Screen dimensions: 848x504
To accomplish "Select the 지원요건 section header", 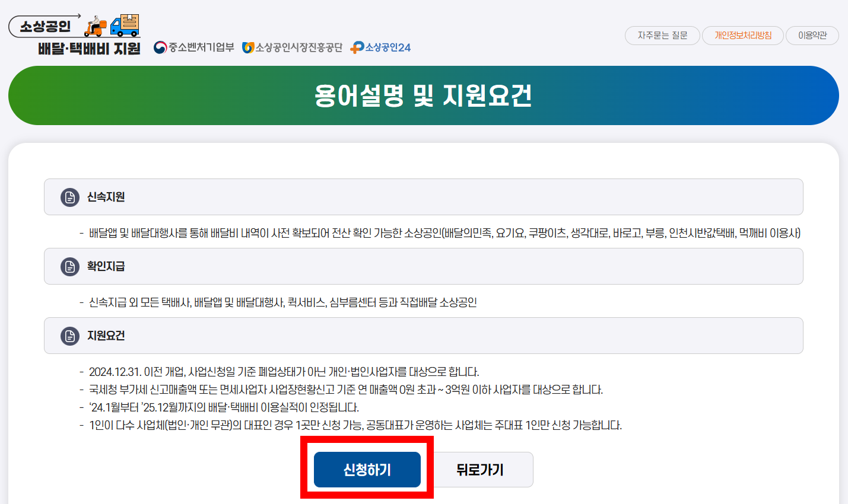I will (424, 336).
